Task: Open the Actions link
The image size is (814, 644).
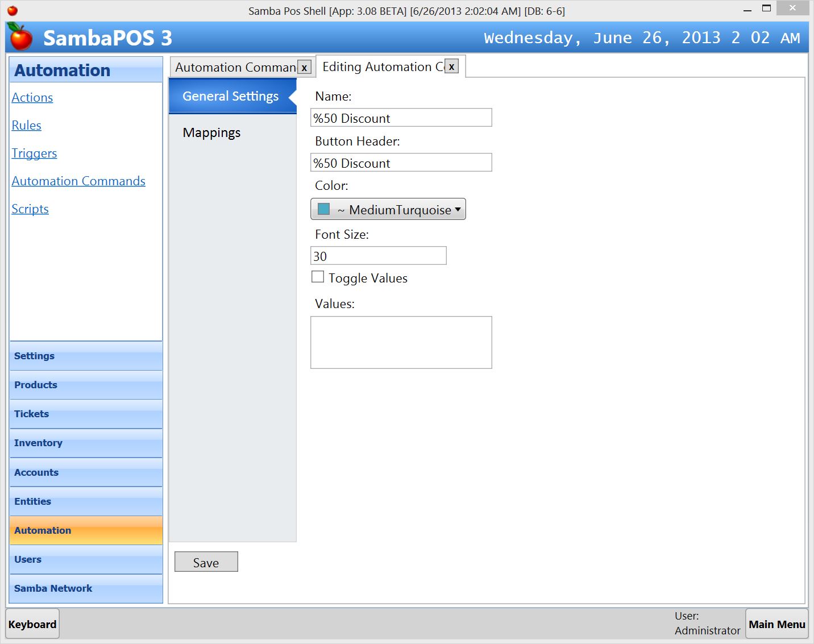Action: pos(32,97)
